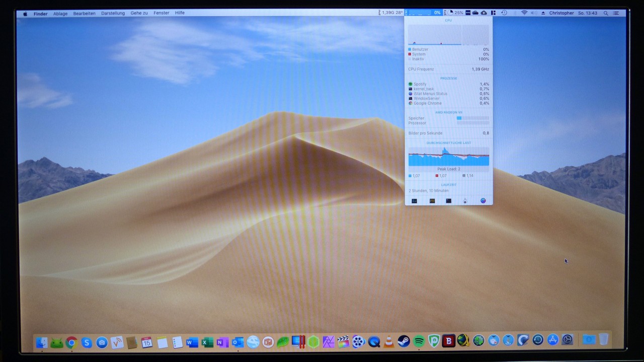
Task: Click the CPU usage graph in iStat panel
Action: pos(449,35)
